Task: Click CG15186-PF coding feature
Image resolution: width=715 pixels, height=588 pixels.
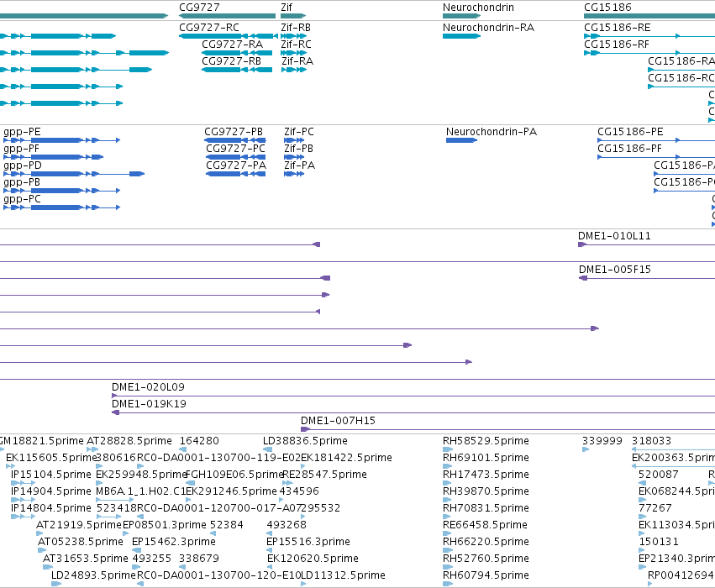Action: tap(656, 157)
